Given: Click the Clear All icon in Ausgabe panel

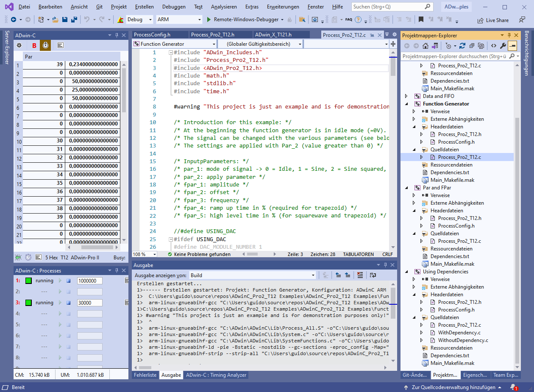Looking at the screenshot, I should point(360,275).
